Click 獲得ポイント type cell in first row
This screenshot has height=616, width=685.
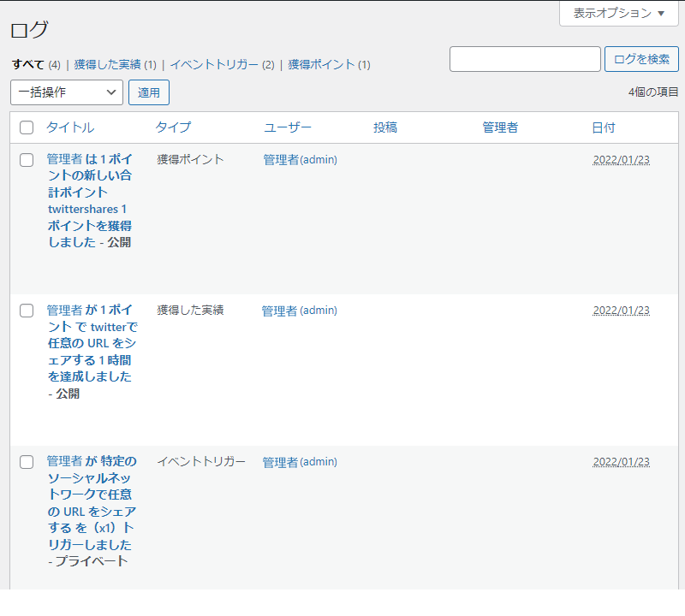pos(190,159)
